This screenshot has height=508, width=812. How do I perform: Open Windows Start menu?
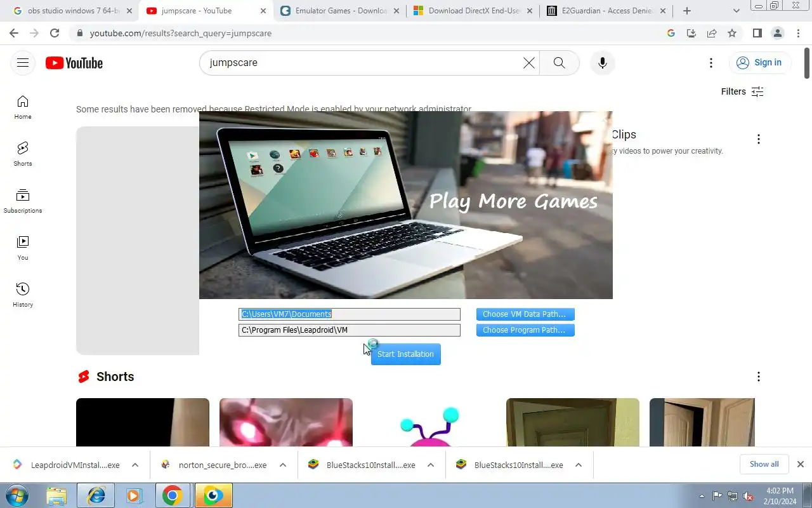point(17,495)
